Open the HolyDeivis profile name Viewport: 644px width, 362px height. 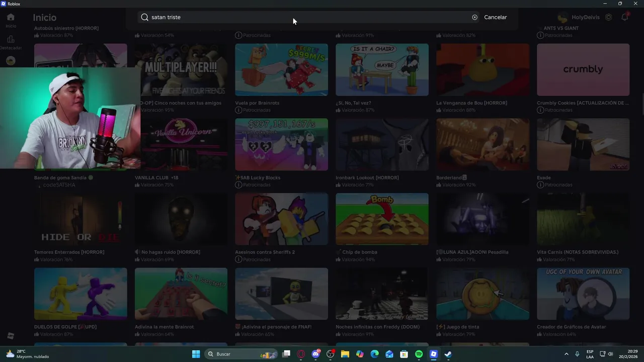coord(586,17)
